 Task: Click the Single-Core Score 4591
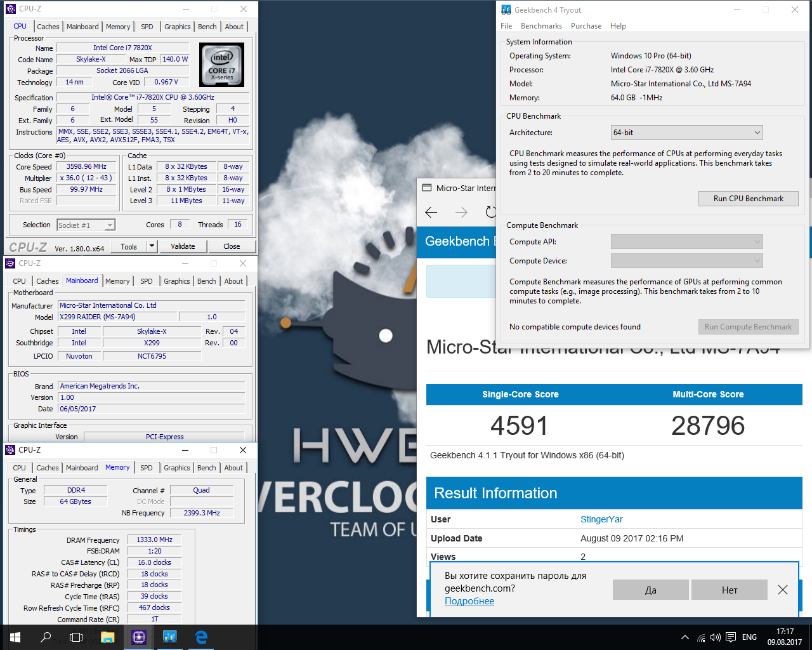point(519,425)
